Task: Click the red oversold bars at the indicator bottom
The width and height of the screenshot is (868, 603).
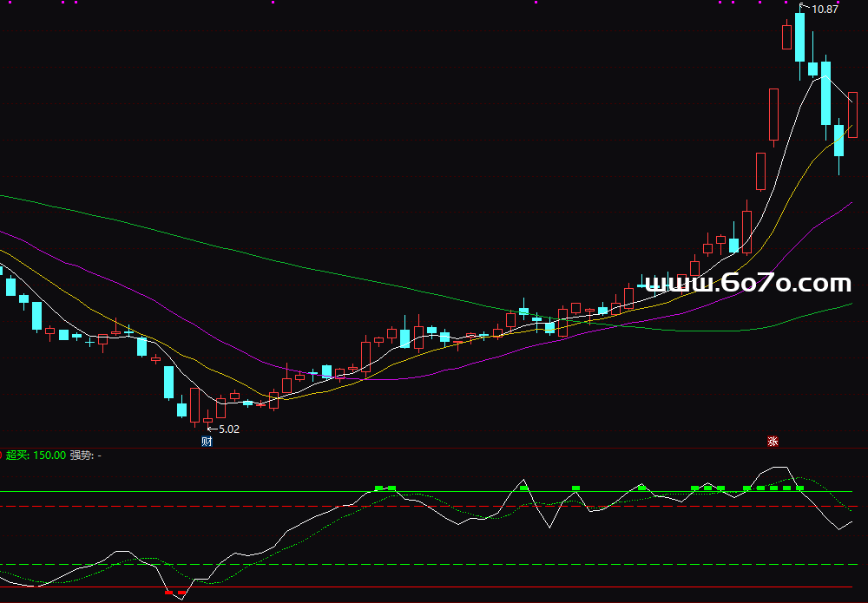Action: coord(175,593)
